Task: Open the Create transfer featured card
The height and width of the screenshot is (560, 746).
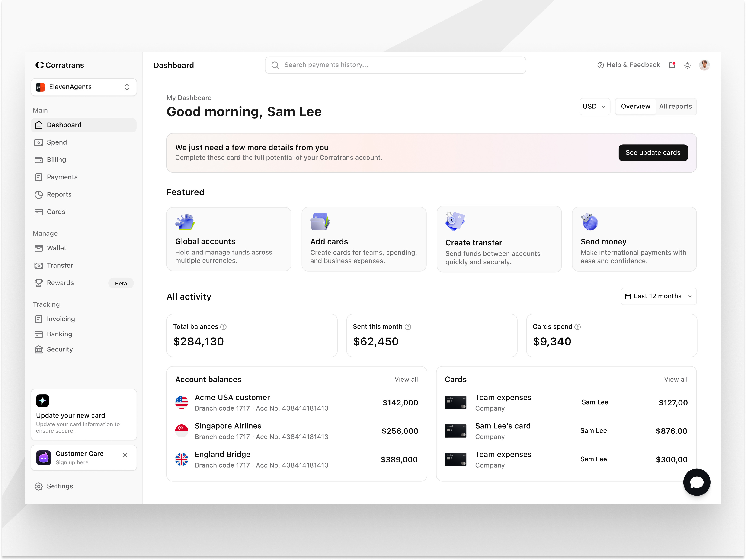Action: tap(499, 239)
